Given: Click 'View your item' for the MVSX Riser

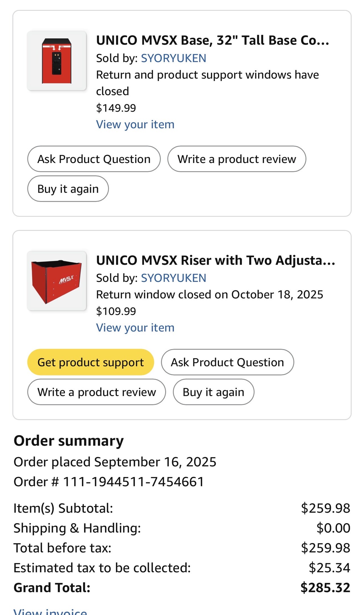Looking at the screenshot, I should pyautogui.click(x=135, y=328).
